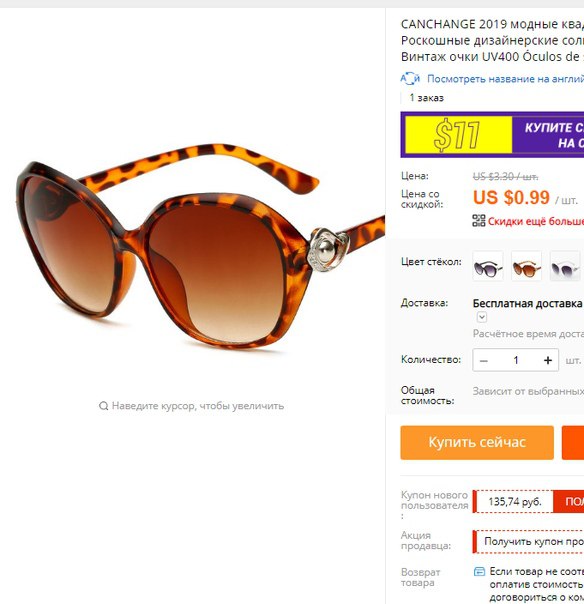Select the white frame sunglasses color option
Image resolution: width=584 pixels, height=604 pixels.
pyautogui.click(x=565, y=266)
